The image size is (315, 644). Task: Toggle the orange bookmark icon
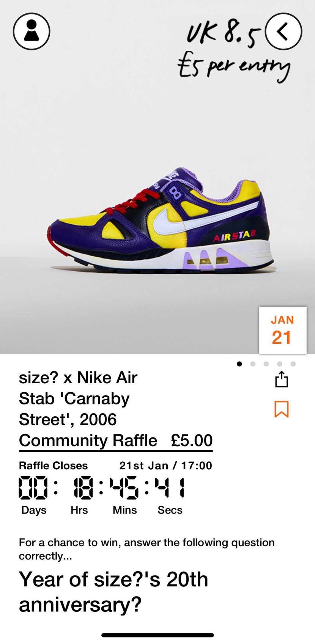click(x=282, y=409)
